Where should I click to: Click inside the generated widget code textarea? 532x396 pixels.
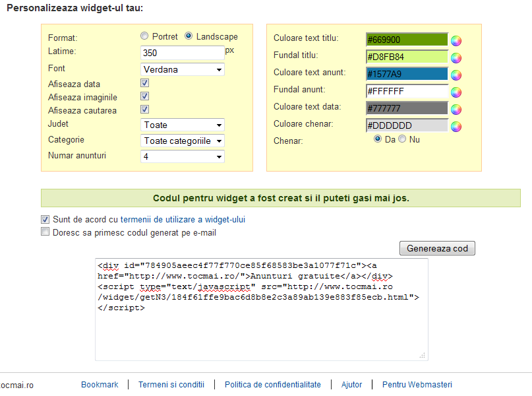(262, 310)
